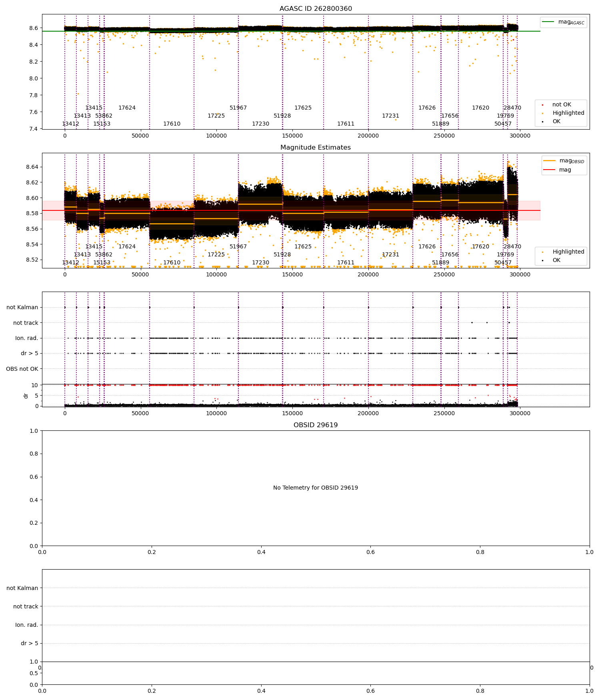Click OBSID label 17620 in Magnitude Estimates plot
600x700 pixels.
480,247
